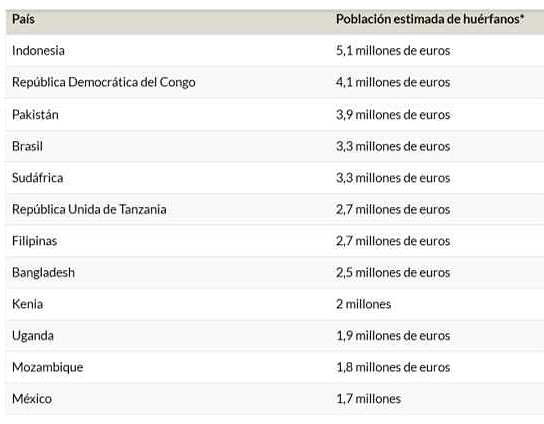The image size is (544, 424).
Task: Click the 5,1 millones de euros value
Action: [x=393, y=51]
